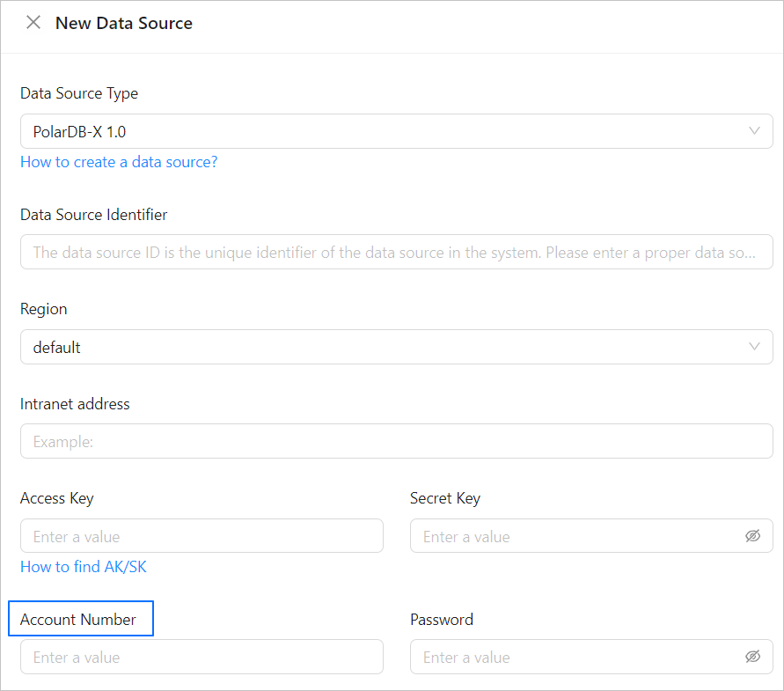Focus the Access Key input
784x691 pixels.
click(x=201, y=536)
